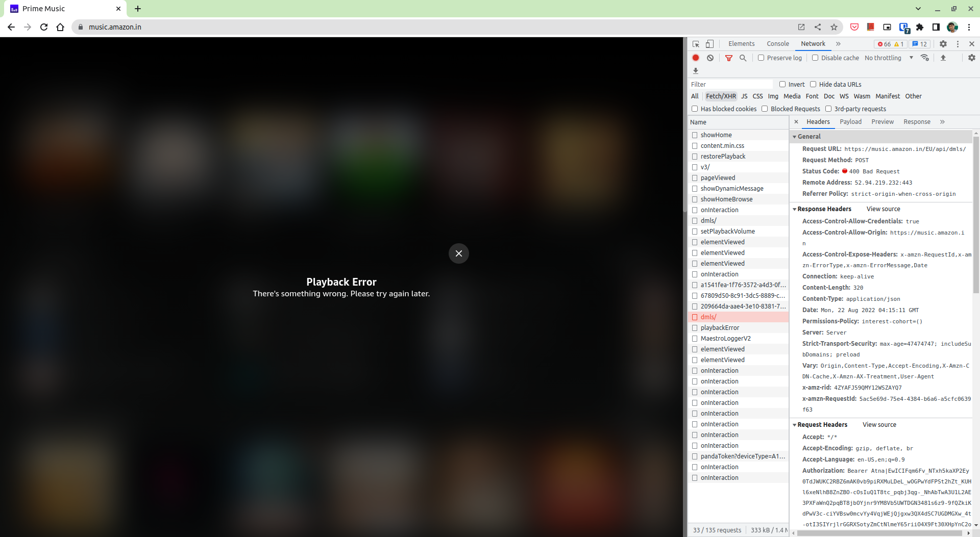The width and height of the screenshot is (980, 537).
Task: Toggle the device emulation toolbar
Action: click(x=709, y=44)
